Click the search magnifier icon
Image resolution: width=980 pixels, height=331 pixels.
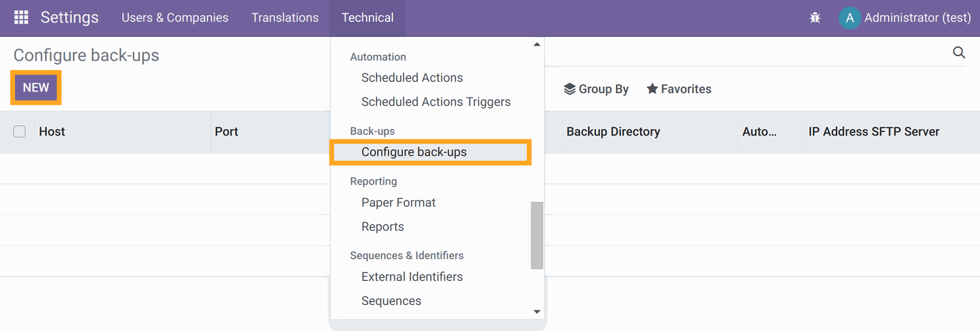point(959,53)
